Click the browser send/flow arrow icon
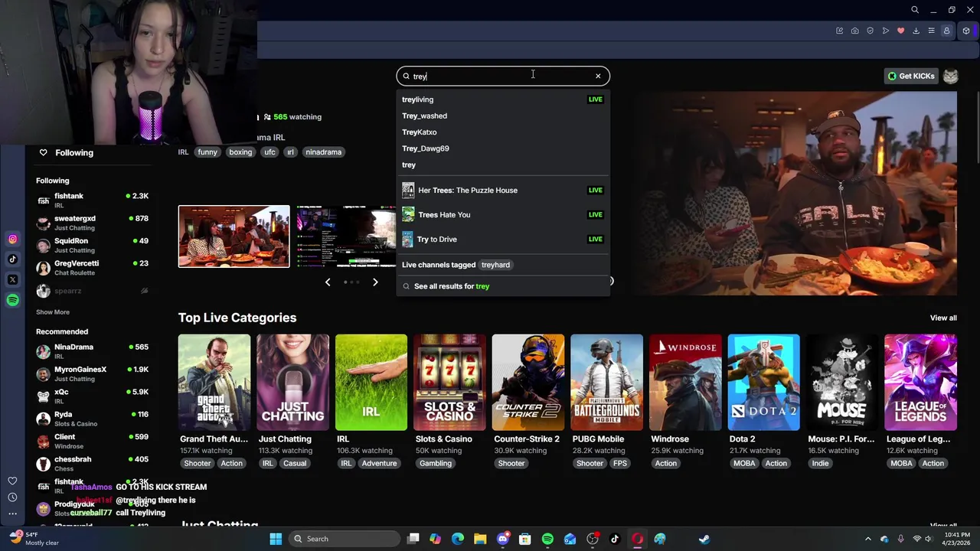Screen dimensions: 980x551 885,31
